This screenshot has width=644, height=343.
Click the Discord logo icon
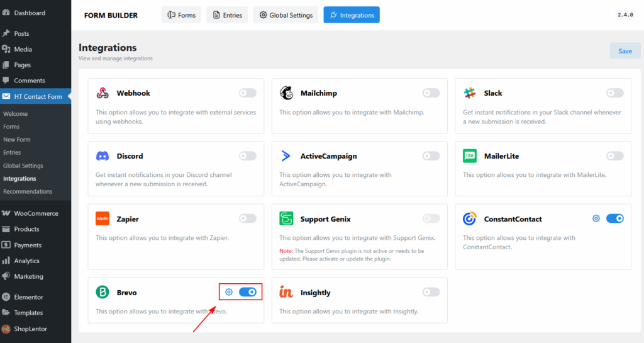103,156
